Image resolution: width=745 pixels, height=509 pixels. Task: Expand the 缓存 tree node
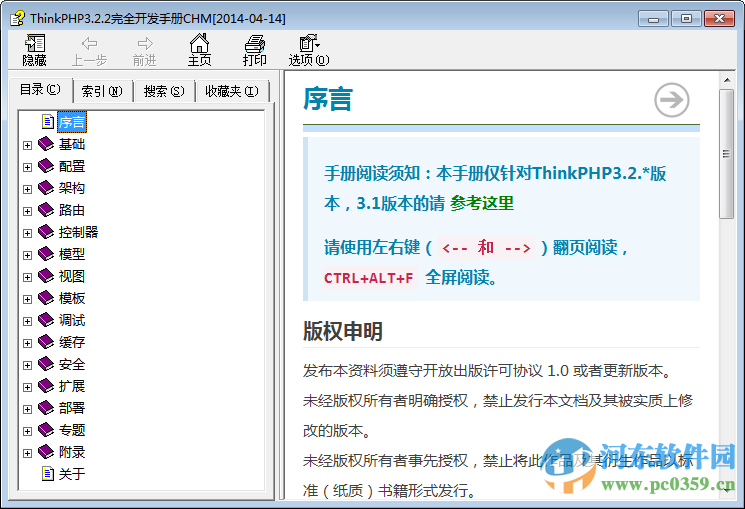[x=28, y=343]
